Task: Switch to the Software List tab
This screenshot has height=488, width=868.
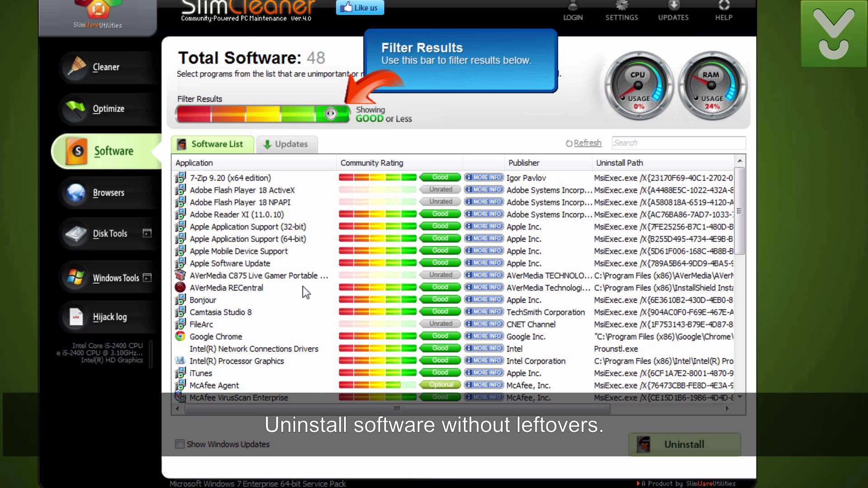Action: (x=212, y=144)
